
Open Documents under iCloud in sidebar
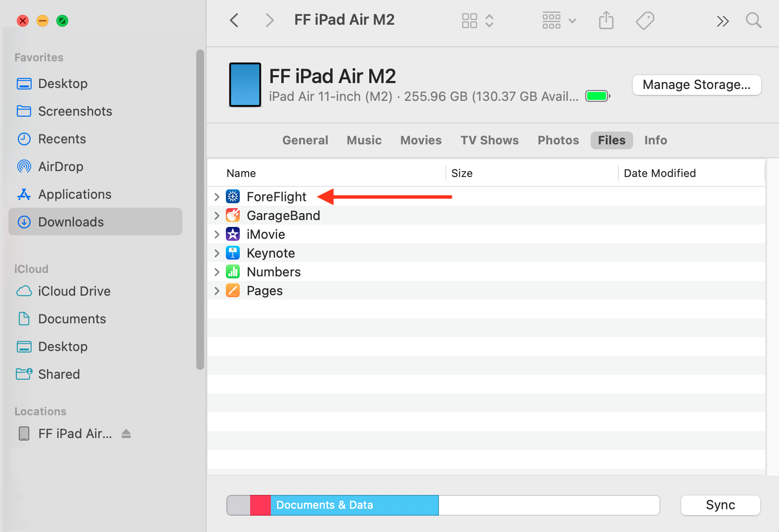(95, 319)
